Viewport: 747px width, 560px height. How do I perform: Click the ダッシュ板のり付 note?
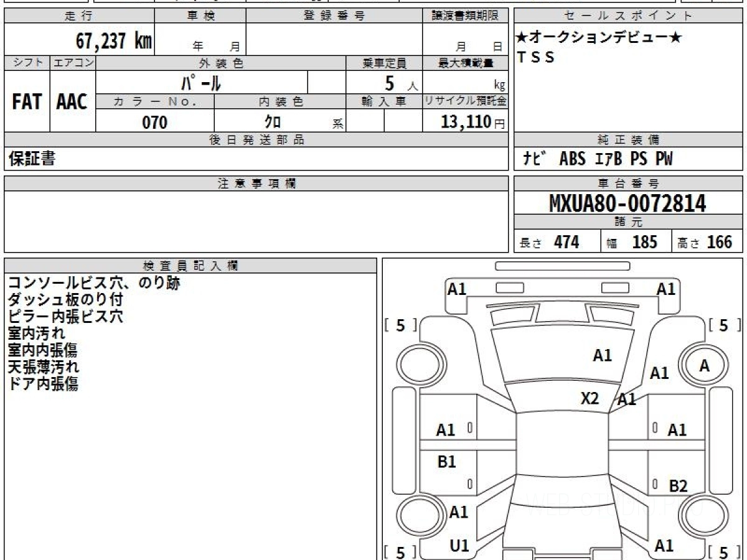click(x=65, y=300)
